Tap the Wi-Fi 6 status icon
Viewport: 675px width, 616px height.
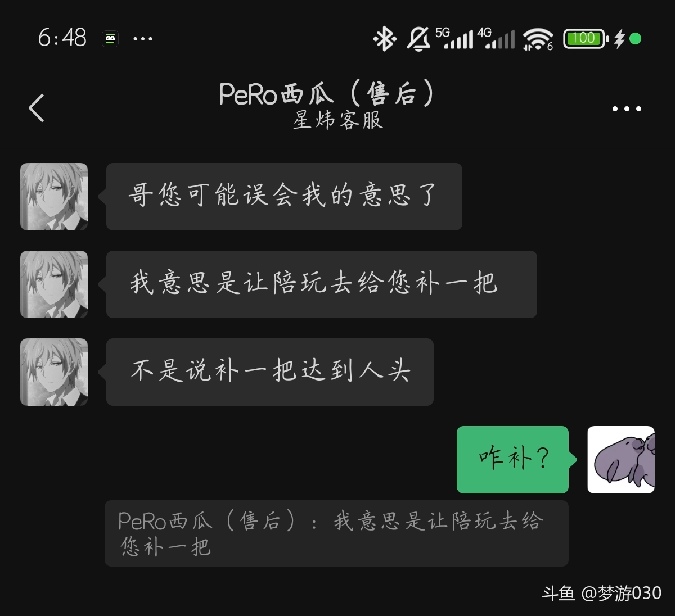point(538,39)
